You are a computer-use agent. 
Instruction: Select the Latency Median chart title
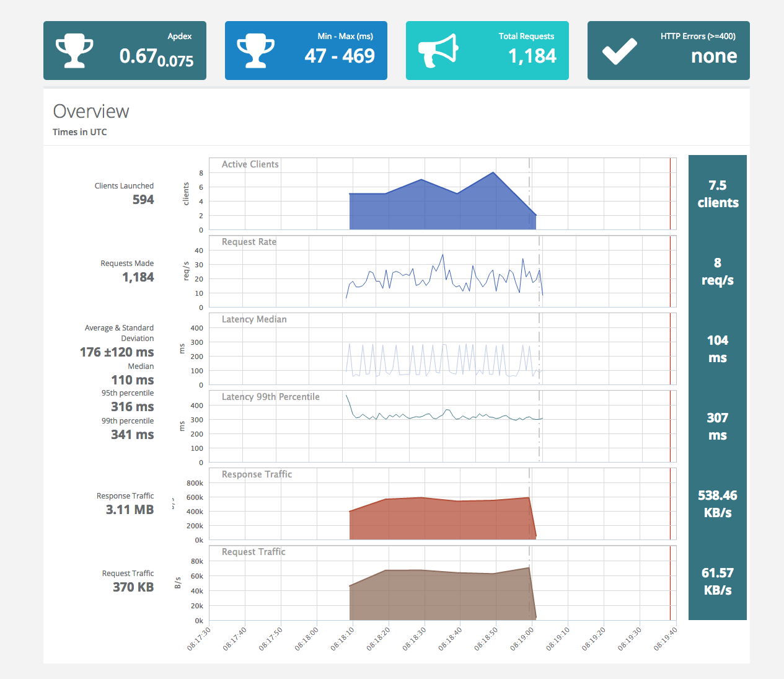[254, 319]
